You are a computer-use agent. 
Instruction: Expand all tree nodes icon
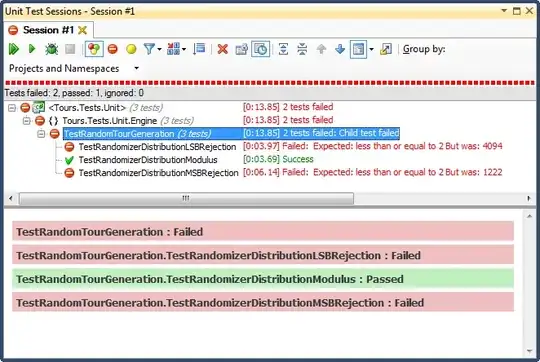point(283,49)
